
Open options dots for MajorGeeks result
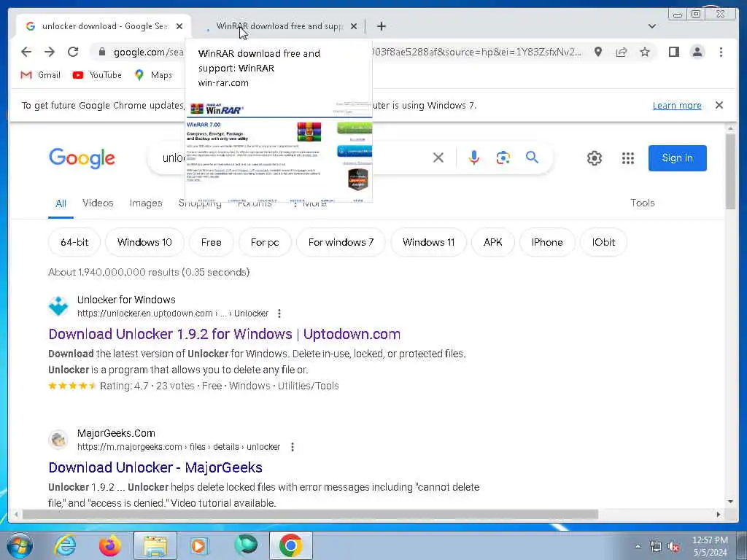point(293,447)
